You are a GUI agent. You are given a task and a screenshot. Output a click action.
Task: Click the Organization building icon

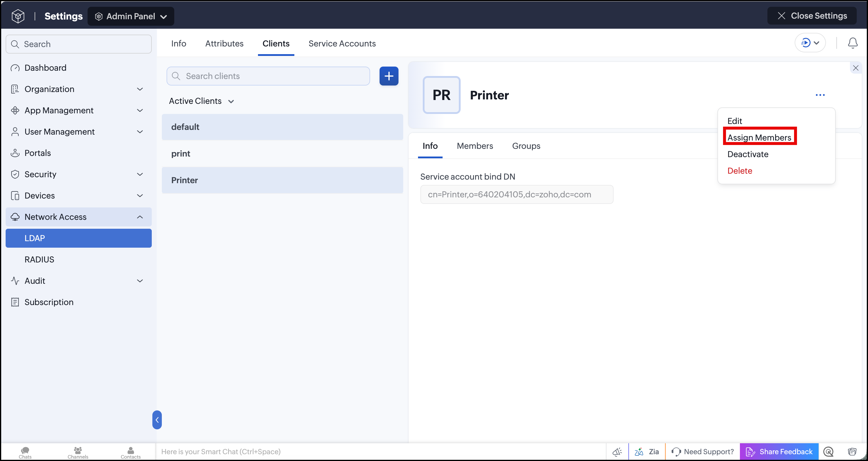[15, 89]
